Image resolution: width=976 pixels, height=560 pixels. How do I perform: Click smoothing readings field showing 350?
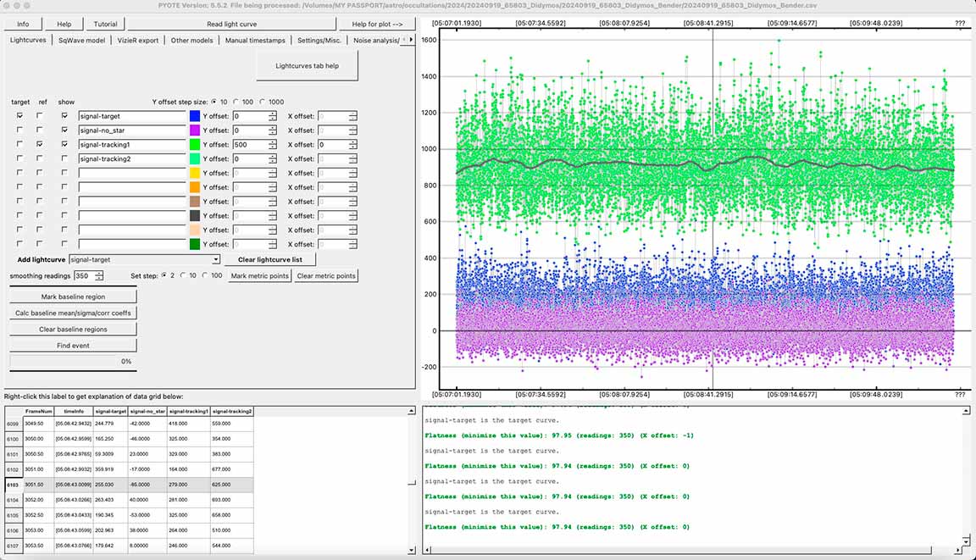pyautogui.click(x=84, y=275)
